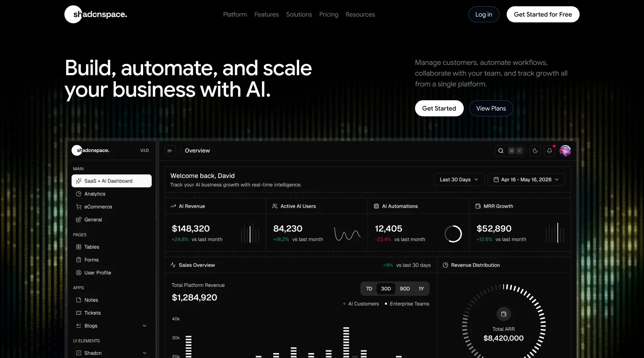644x358 pixels.
Task: Select SaaS + AI Dashboard in sidebar
Action: (112, 181)
